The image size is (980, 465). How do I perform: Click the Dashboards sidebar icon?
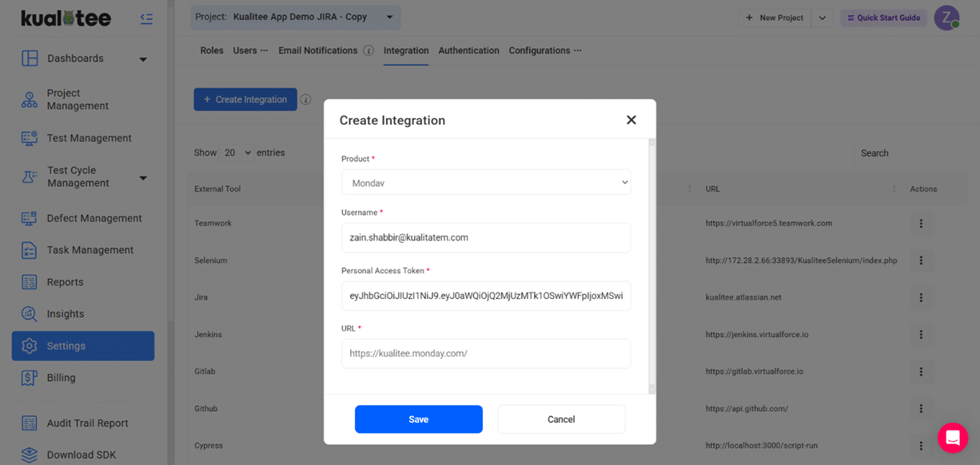(30, 58)
